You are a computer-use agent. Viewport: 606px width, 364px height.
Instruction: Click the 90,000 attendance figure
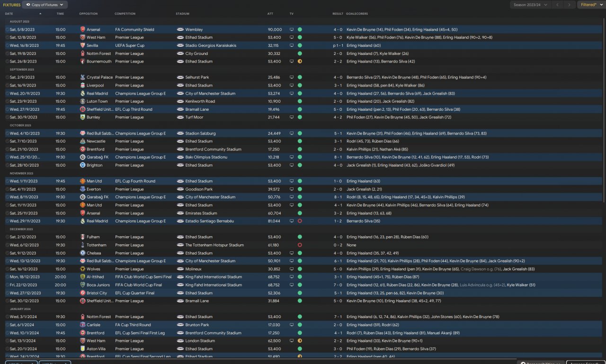pyautogui.click(x=275, y=30)
